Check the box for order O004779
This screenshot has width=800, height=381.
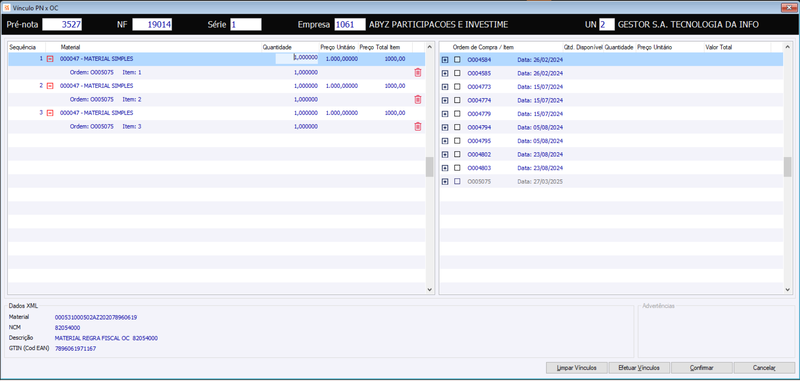coord(457,114)
